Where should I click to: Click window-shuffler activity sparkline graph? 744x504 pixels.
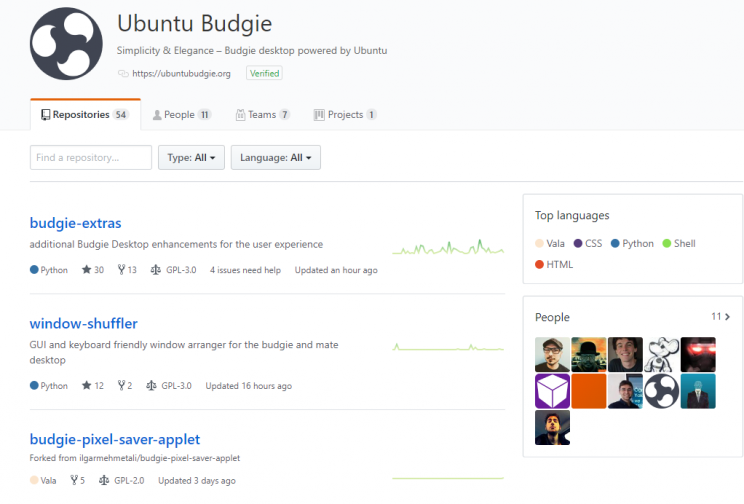point(448,347)
